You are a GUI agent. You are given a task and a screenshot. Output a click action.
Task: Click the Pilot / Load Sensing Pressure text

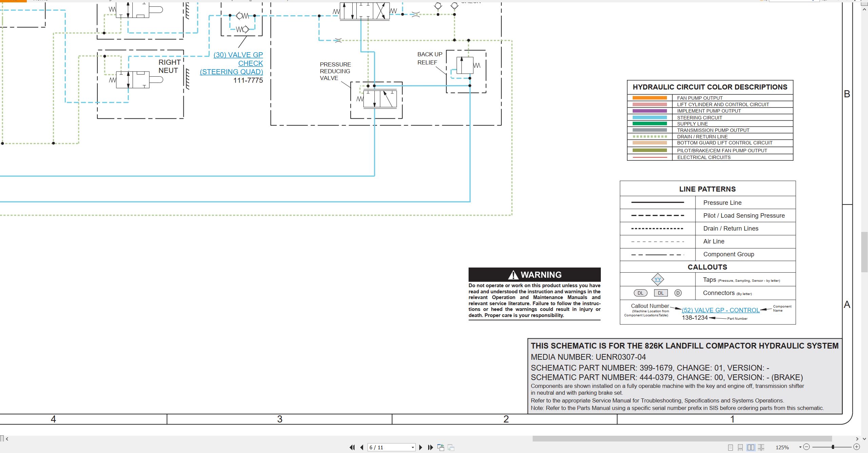[744, 216]
